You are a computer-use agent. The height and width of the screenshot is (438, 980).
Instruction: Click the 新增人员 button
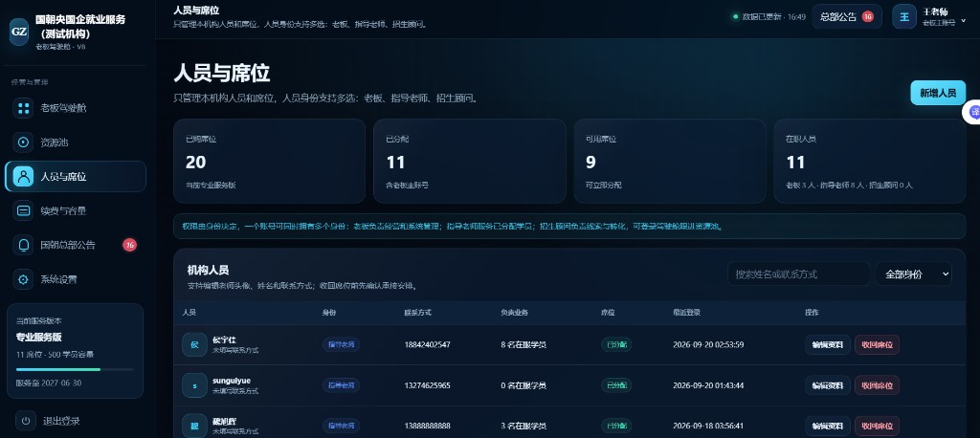pyautogui.click(x=938, y=93)
